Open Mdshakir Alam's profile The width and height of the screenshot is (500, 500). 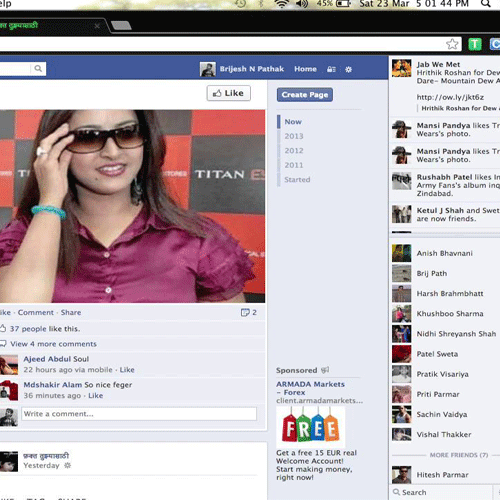coord(53,385)
